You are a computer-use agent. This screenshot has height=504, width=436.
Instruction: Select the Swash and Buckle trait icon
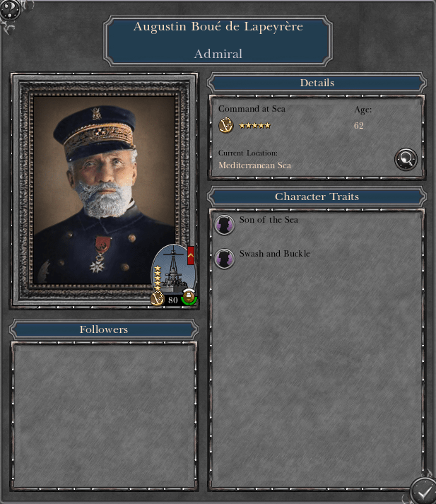coord(224,259)
